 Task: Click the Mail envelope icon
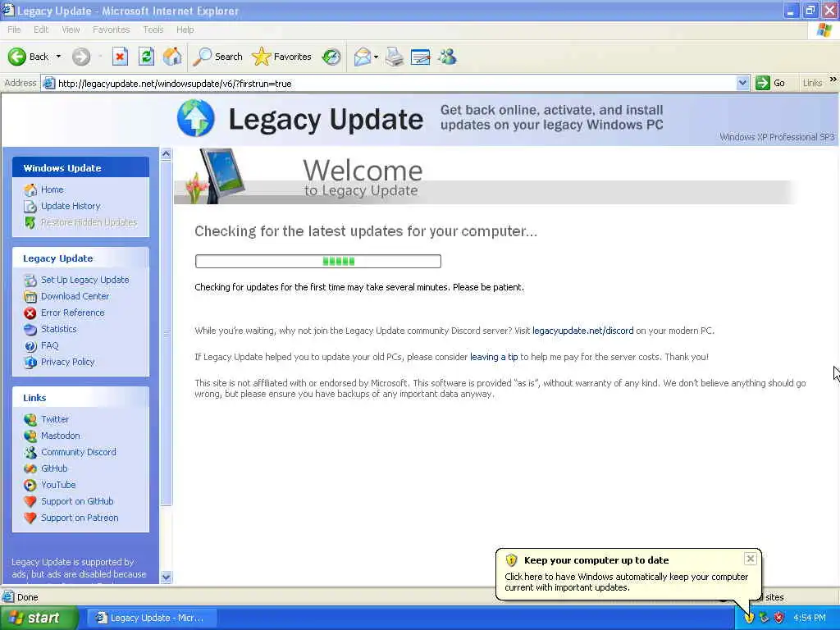363,57
